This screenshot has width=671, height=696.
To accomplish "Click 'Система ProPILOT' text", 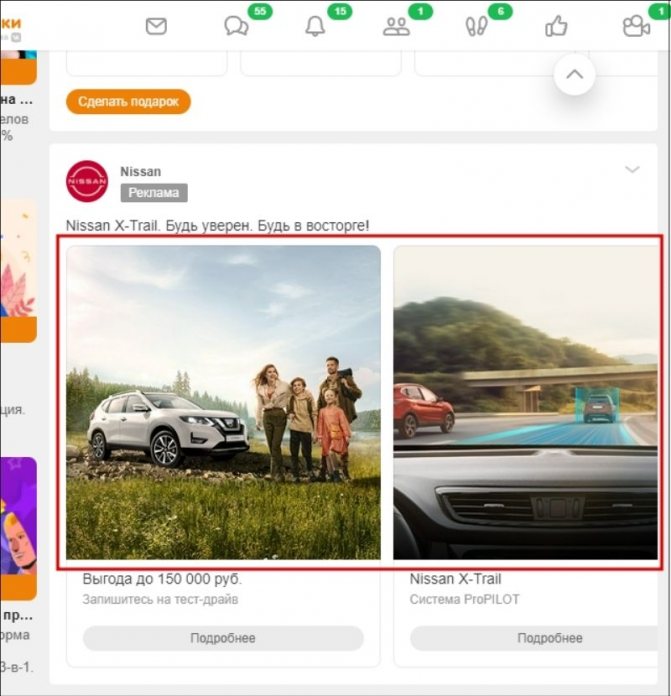I will 464,599.
